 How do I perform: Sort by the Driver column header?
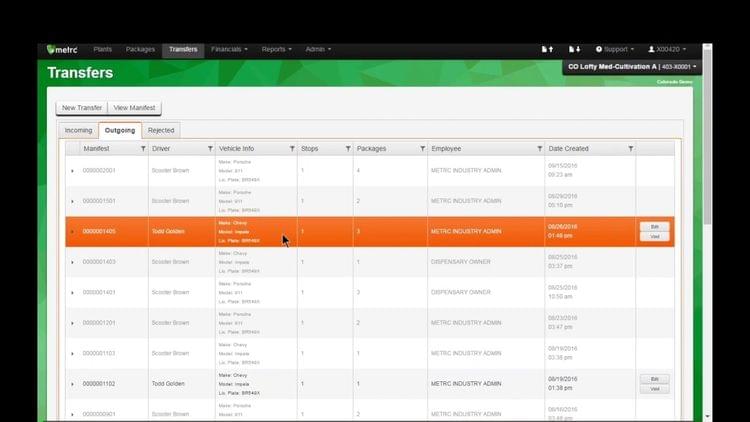(x=161, y=149)
